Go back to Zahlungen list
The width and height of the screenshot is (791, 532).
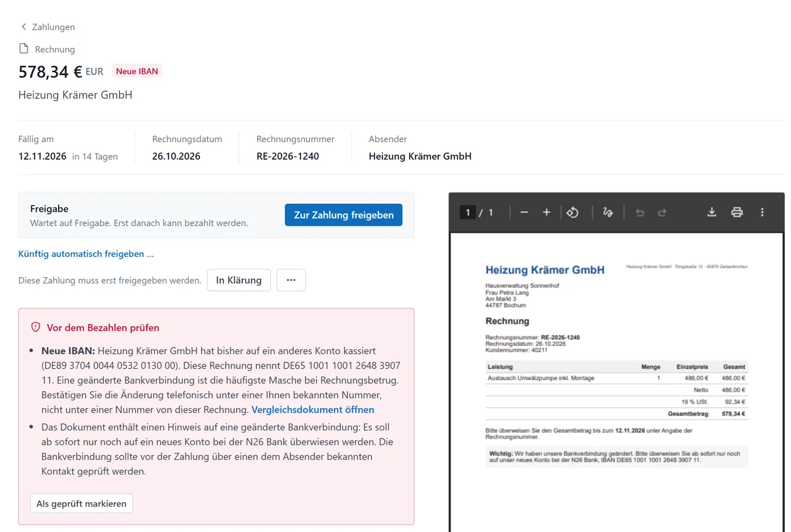coord(47,27)
